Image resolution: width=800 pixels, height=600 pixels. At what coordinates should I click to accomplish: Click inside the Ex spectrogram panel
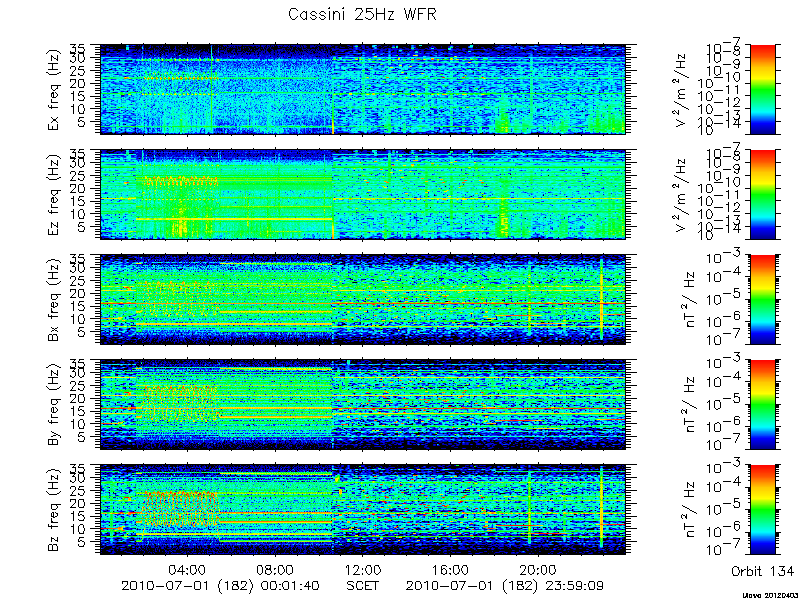[362, 89]
